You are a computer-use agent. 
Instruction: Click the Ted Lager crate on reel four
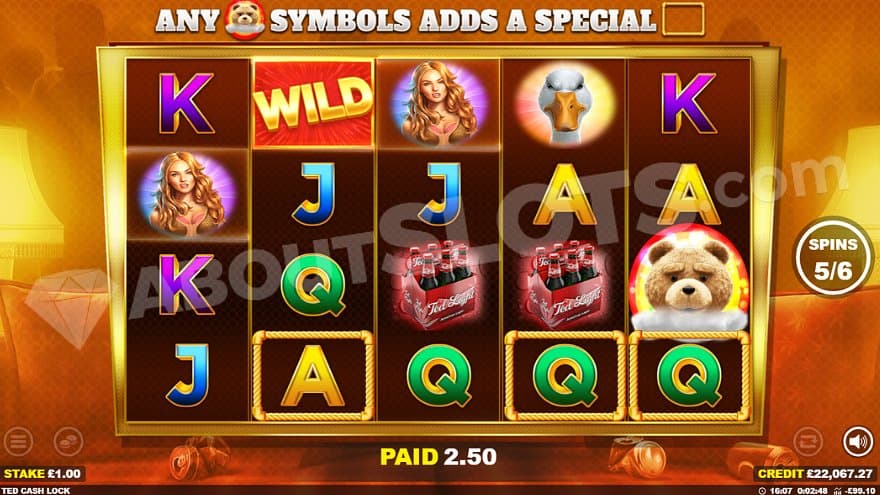coord(565,286)
